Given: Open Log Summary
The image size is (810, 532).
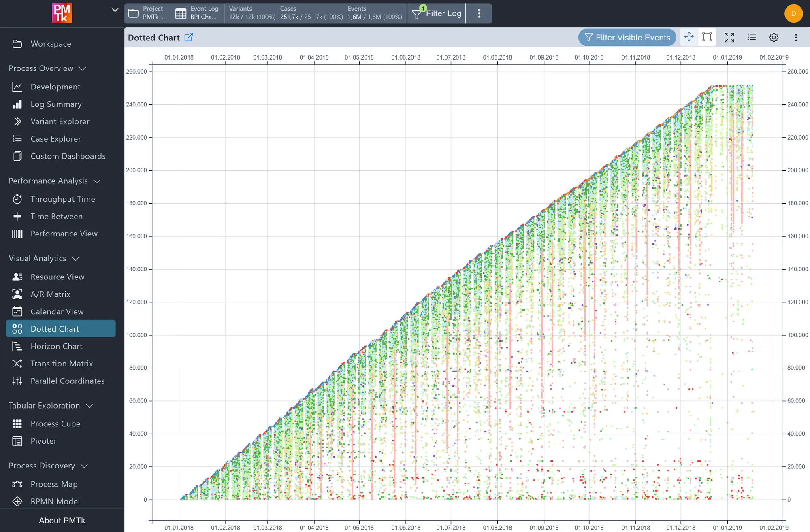Looking at the screenshot, I should [x=61, y=104].
